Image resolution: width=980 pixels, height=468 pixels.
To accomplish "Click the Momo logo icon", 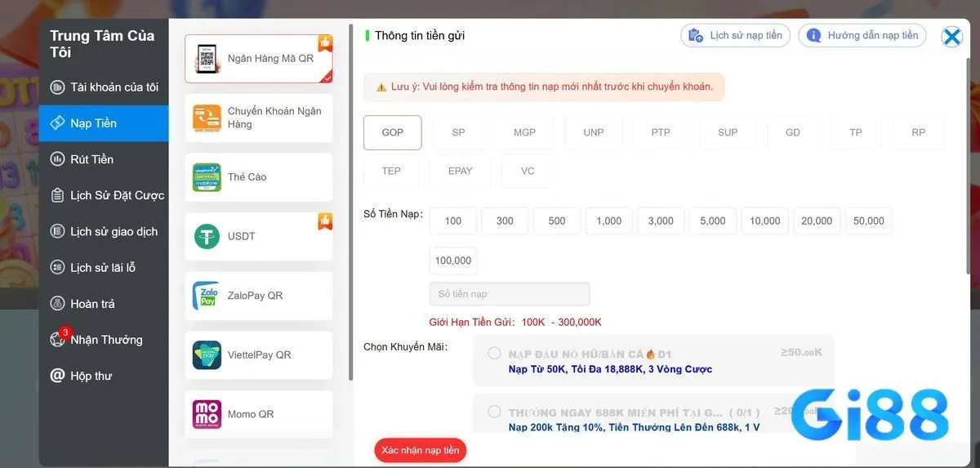I will [x=207, y=414].
